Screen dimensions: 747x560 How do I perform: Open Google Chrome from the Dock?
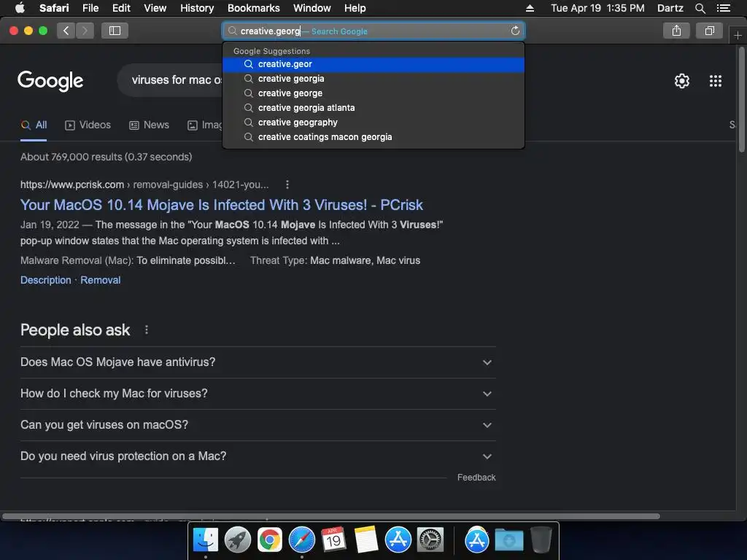coord(270,540)
